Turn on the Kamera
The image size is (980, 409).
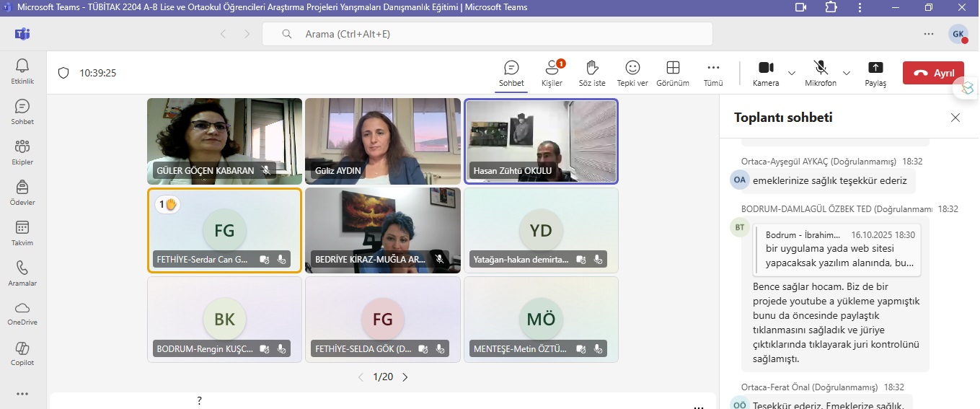coord(765,73)
